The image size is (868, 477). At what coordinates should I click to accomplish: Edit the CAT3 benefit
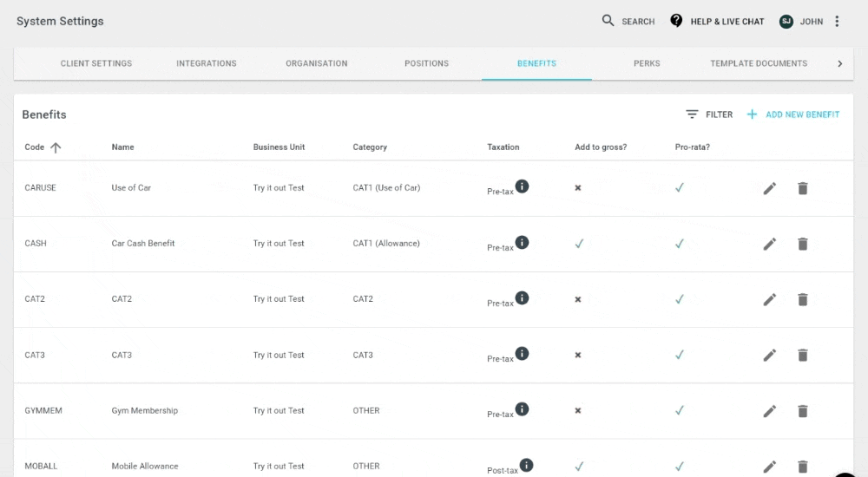[769, 355]
